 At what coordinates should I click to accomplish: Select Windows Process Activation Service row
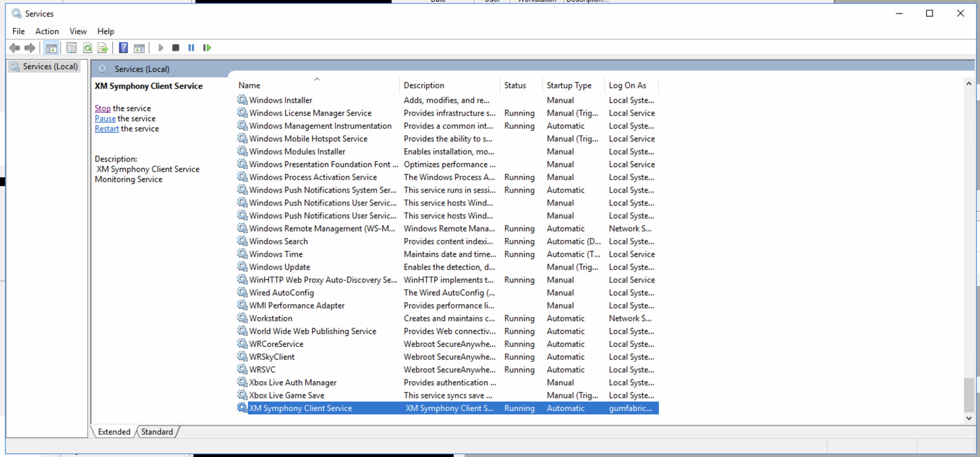448,177
